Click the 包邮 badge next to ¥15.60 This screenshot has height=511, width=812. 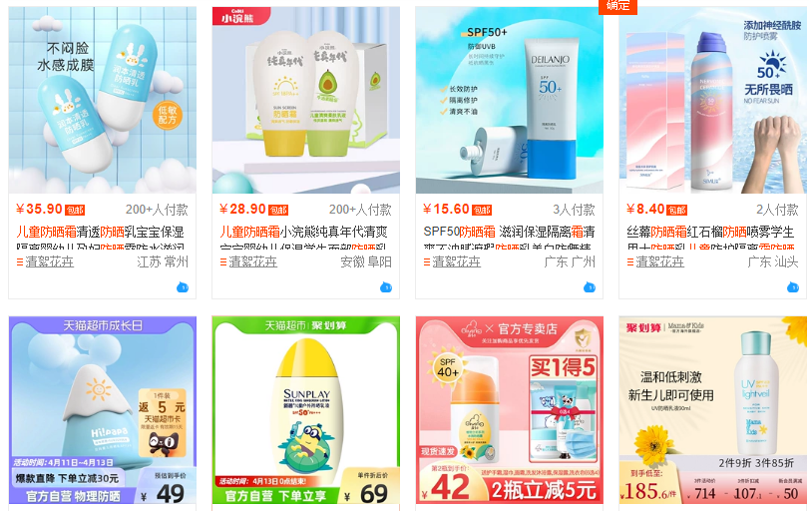(482, 210)
